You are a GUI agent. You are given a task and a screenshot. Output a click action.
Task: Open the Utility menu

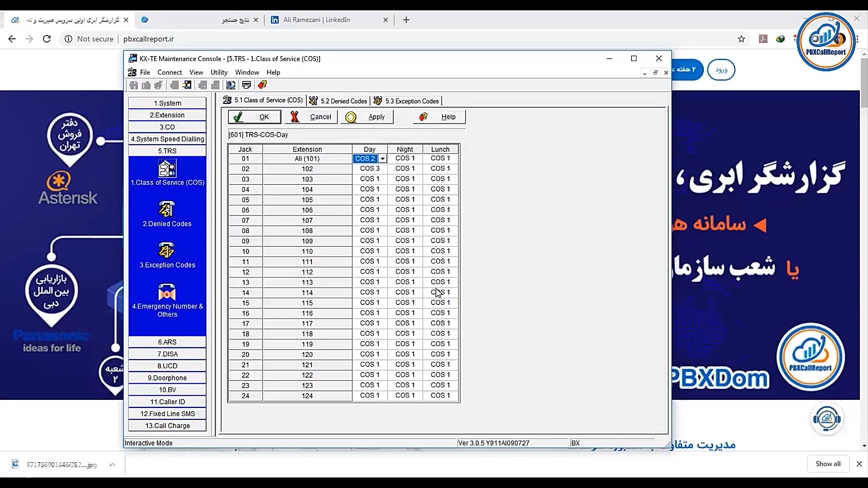pos(219,72)
